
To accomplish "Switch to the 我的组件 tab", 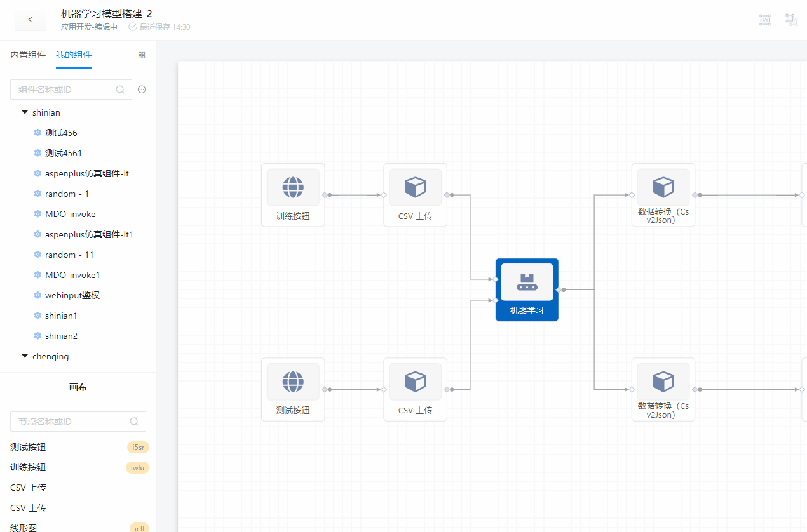I will pos(74,55).
